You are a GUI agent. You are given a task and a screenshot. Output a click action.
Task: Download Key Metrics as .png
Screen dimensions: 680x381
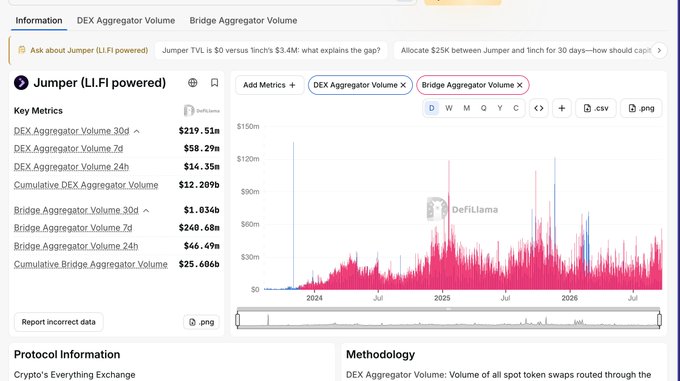coord(202,322)
